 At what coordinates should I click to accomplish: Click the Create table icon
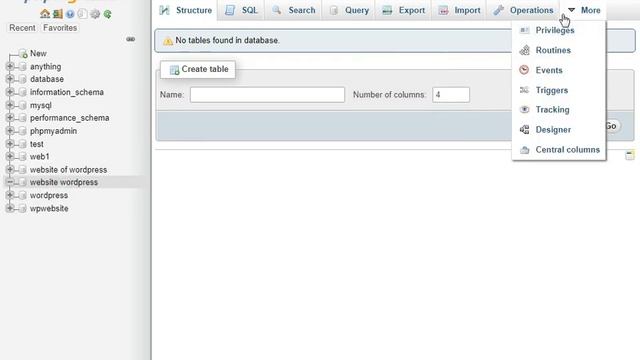coord(174,70)
